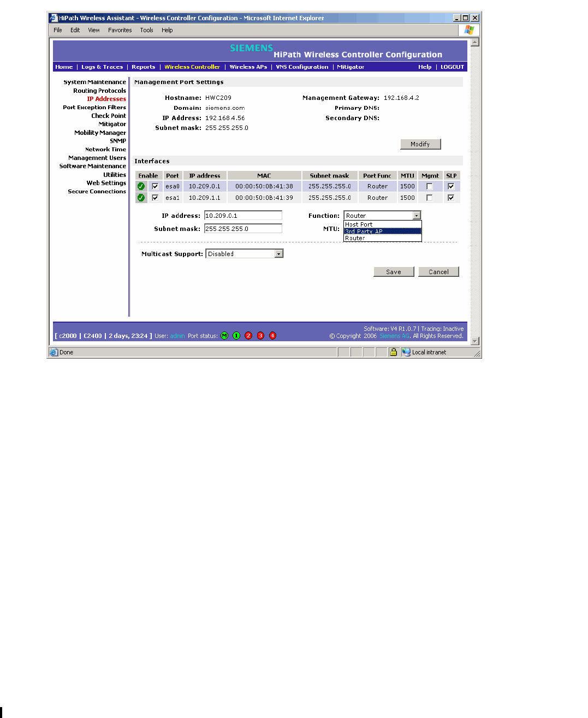Open Web Settings in sidebar
The width and height of the screenshot is (588, 718).
coord(106,183)
